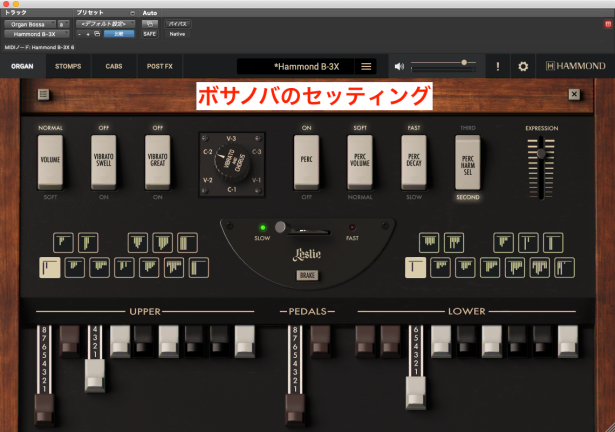Click the Hammond logo badge
Viewport: 615px width, 432px height.
click(574, 67)
